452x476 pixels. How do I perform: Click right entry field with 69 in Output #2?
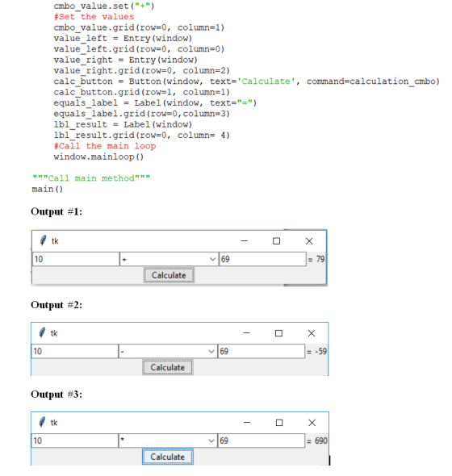click(262, 352)
